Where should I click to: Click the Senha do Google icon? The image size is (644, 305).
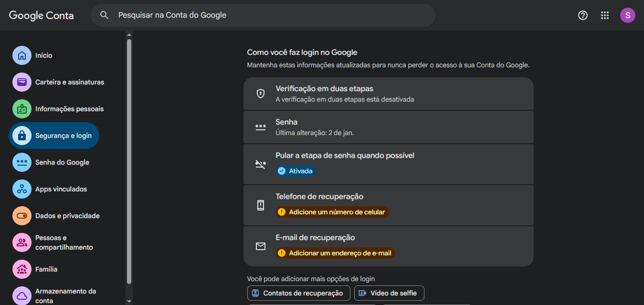[21, 162]
